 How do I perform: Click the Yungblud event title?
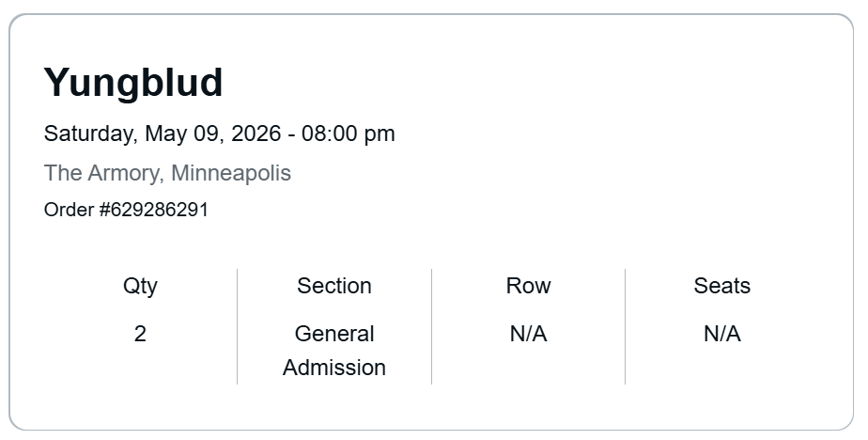click(133, 83)
